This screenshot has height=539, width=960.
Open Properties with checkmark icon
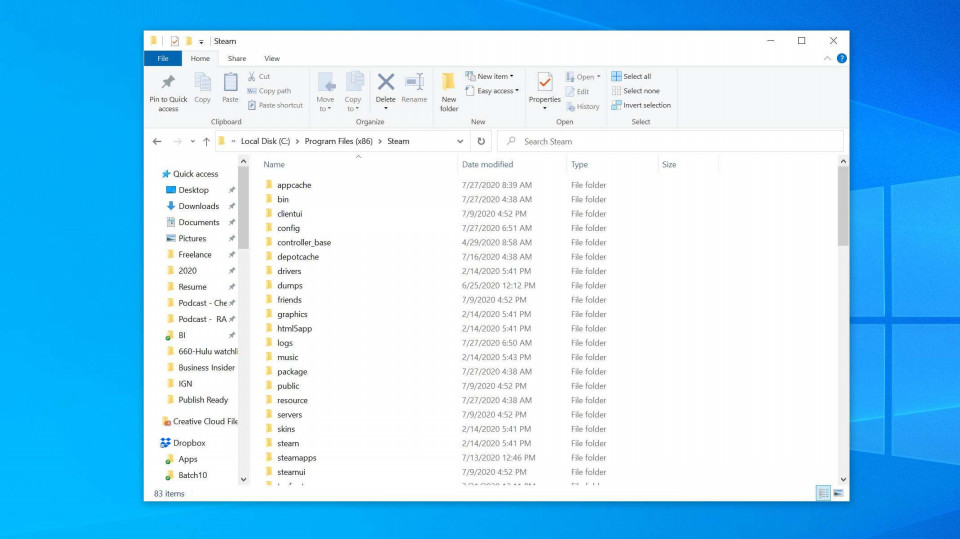(x=544, y=82)
